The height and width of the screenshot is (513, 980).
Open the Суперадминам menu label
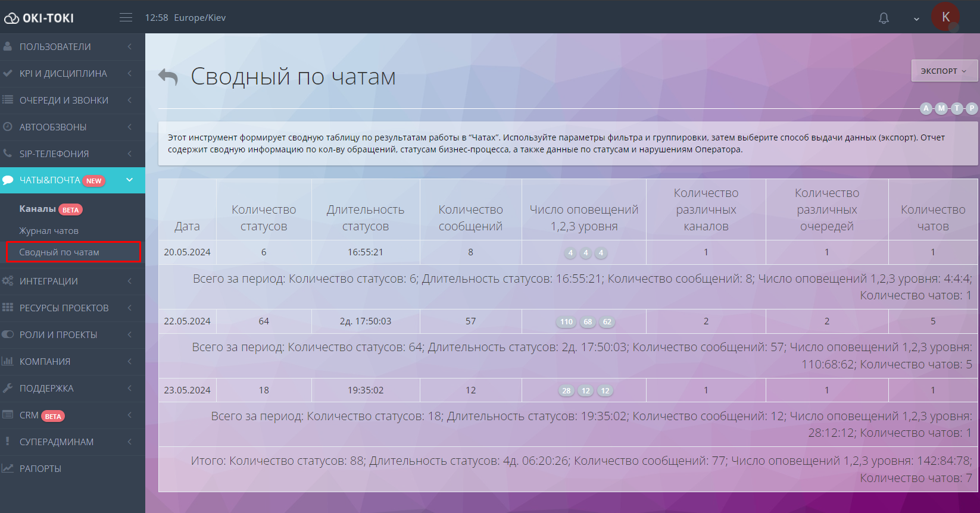pos(57,442)
